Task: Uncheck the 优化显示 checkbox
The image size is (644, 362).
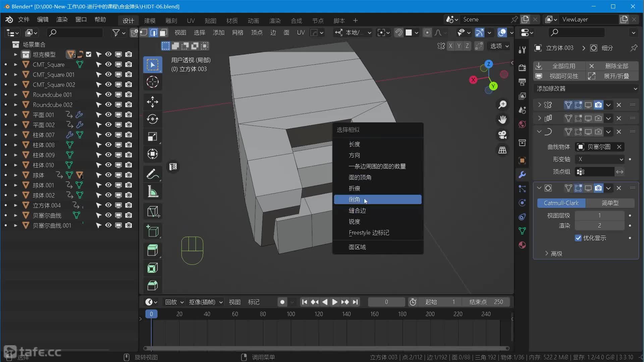Action: coord(578,238)
